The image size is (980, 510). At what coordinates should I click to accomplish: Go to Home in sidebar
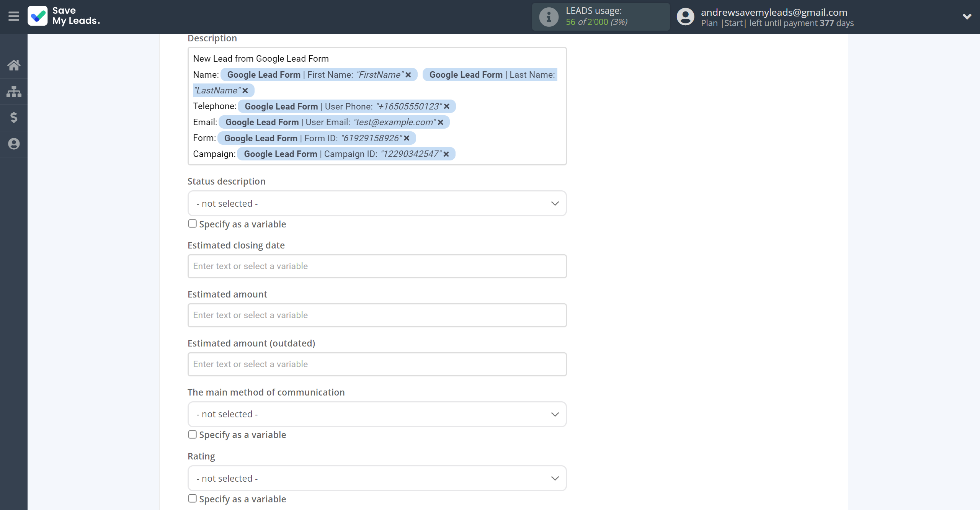[14, 65]
